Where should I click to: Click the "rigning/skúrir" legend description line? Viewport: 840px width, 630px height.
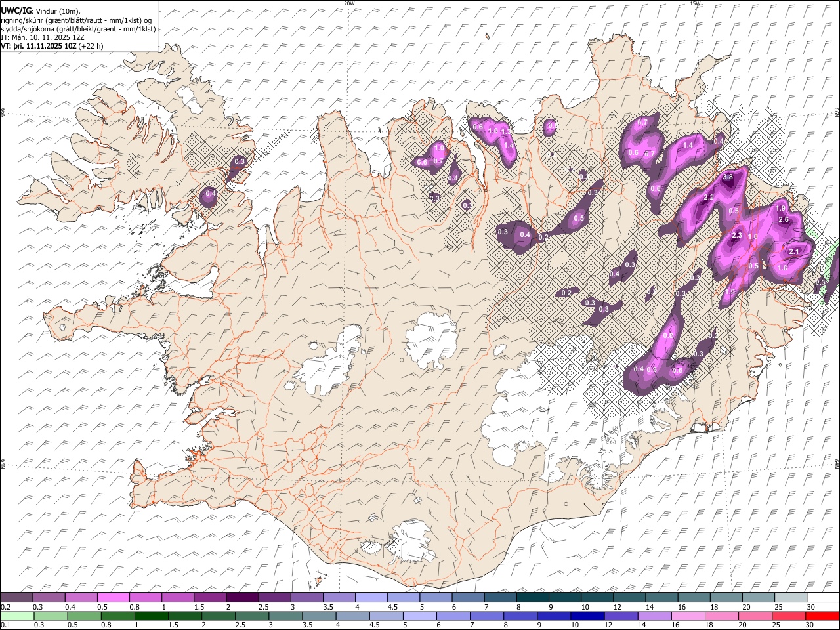pos(76,20)
